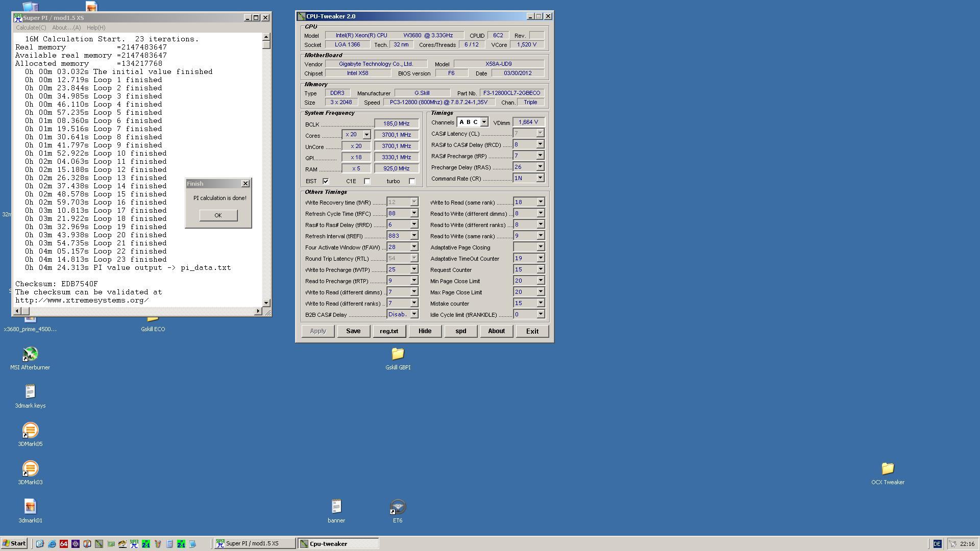Image resolution: width=980 pixels, height=551 pixels.
Task: Launch CPU-Tweaker icon from quick launch
Action: [x=99, y=544]
